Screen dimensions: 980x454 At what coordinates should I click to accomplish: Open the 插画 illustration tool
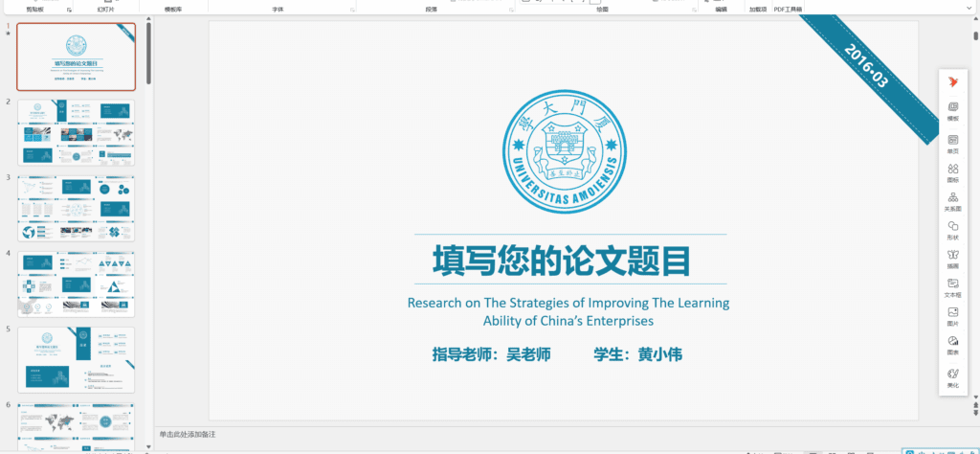point(952,259)
